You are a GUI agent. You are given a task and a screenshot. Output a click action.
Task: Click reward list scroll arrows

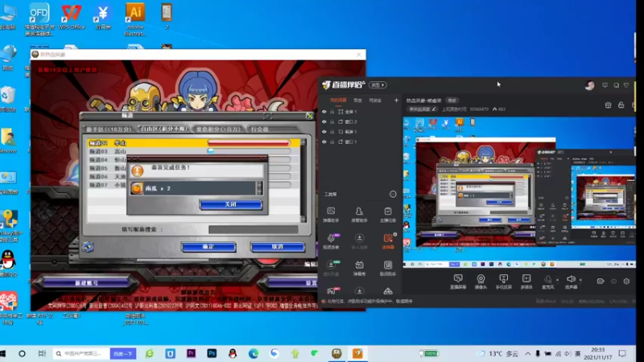(259, 188)
